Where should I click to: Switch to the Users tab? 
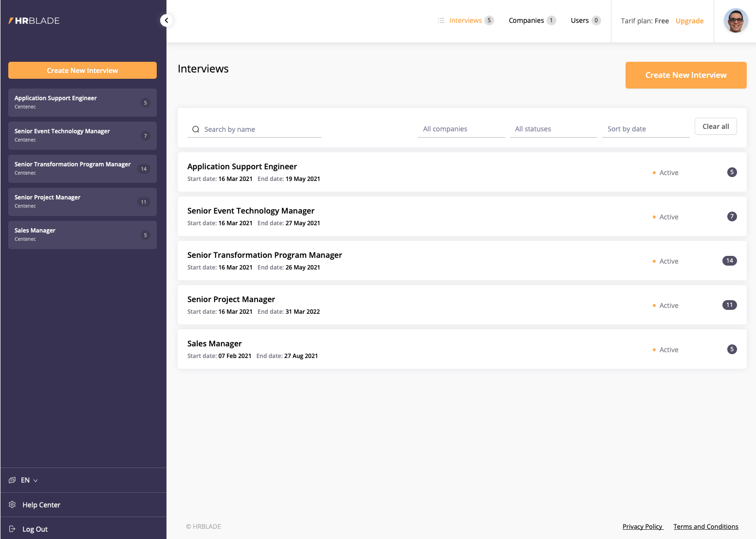coord(579,20)
